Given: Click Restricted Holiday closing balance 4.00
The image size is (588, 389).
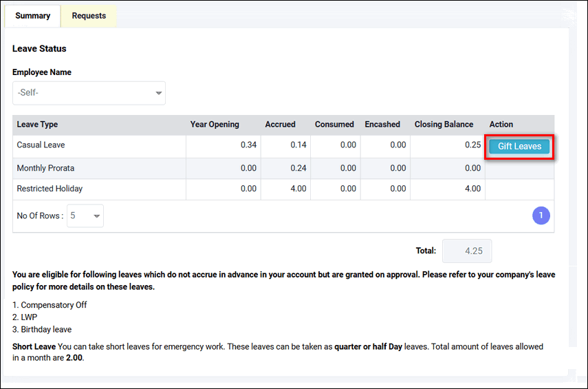Looking at the screenshot, I should (x=472, y=189).
